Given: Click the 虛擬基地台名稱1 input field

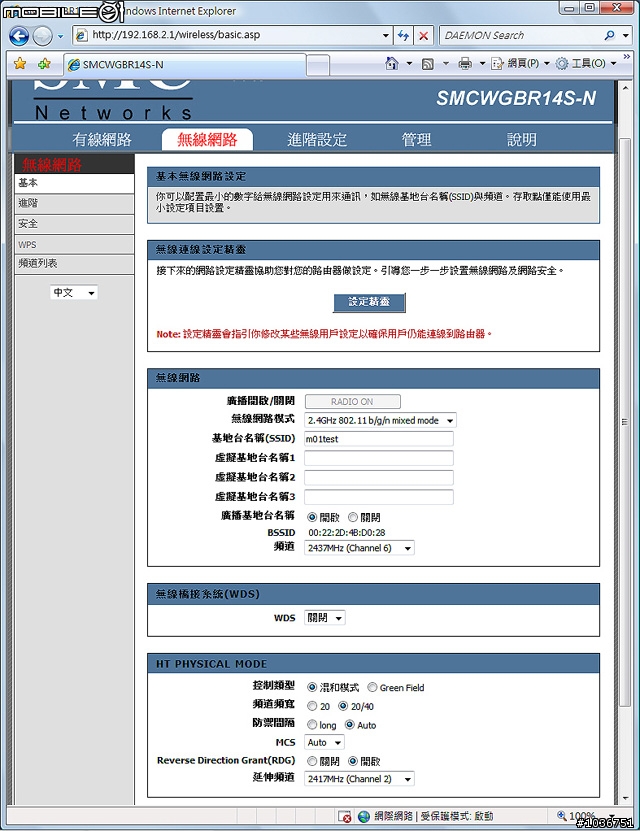Looking at the screenshot, I should [378, 458].
